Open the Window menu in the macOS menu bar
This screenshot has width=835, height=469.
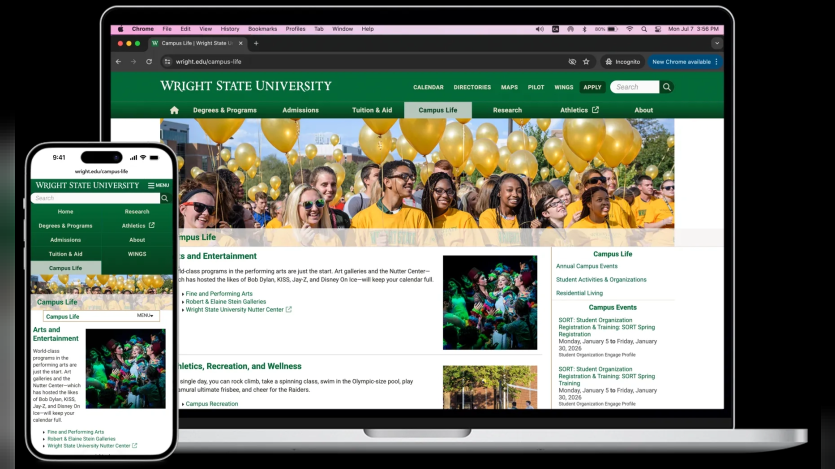point(342,29)
